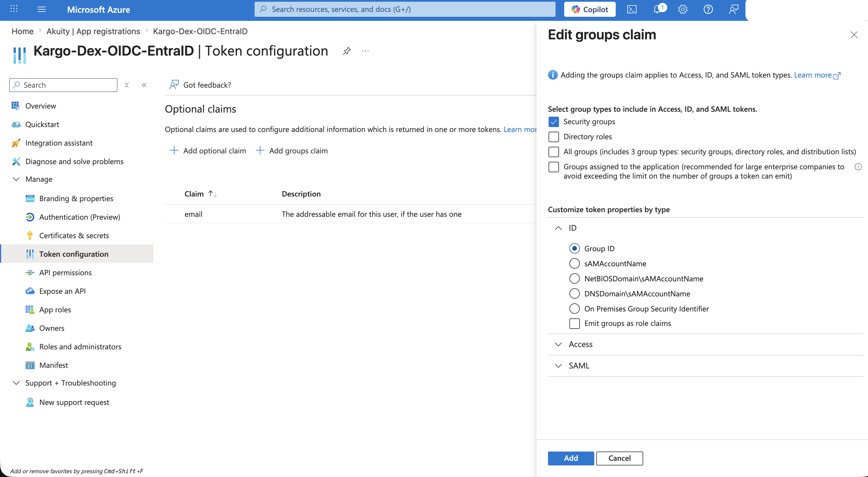868x477 pixels.
Task: Select On Premises Group Security Identifier
Action: click(575, 309)
